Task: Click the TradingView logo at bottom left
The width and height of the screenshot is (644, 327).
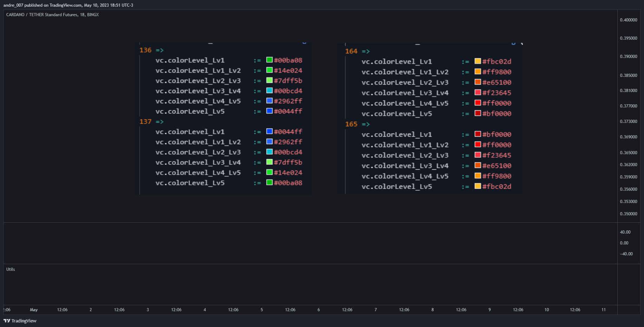Action: (20, 321)
